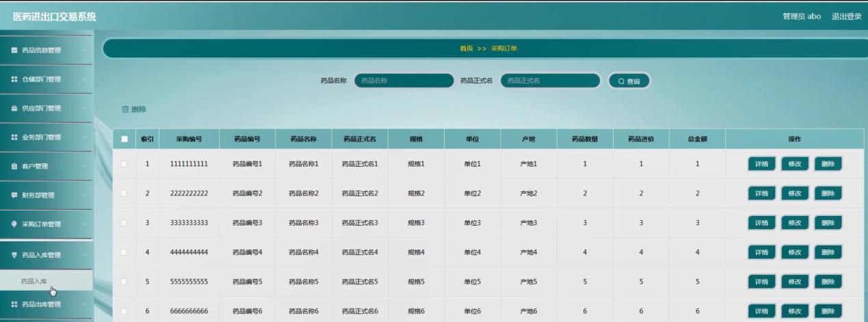Click the 客户管理 sidebar icon
868x322 pixels.
coord(14,166)
